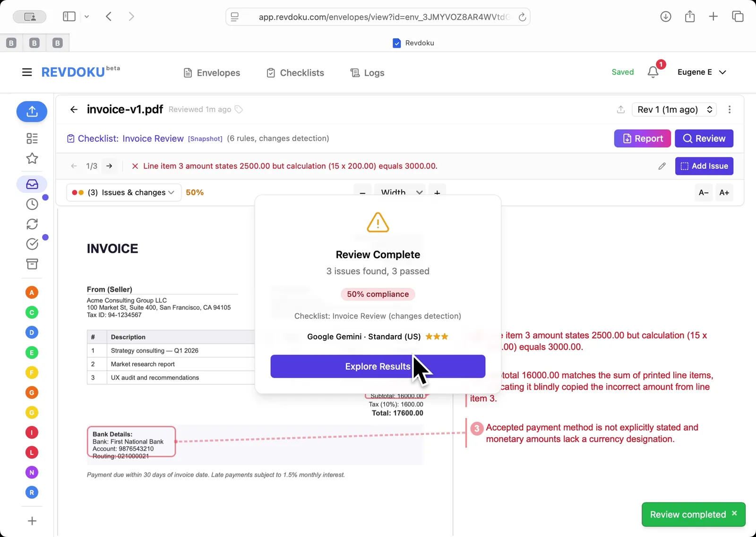Screen dimensions: 756x537
Task: Click the address bar URL field
Action: tap(378, 17)
